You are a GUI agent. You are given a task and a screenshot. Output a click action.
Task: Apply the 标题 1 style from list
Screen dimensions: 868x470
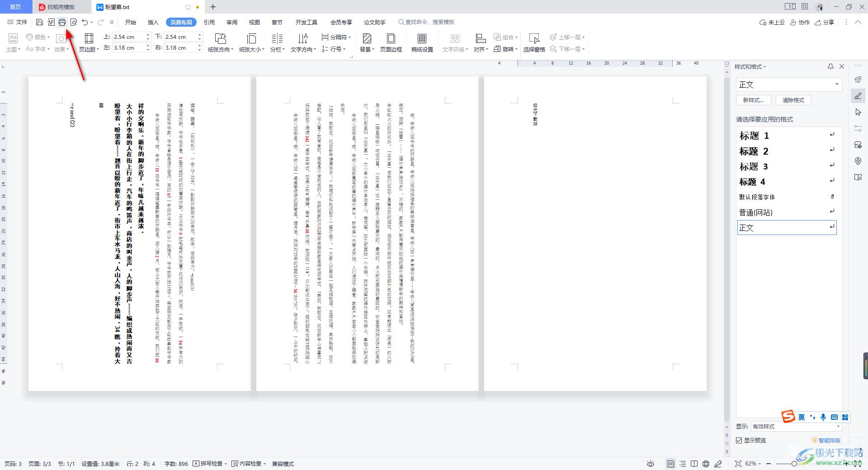787,136
